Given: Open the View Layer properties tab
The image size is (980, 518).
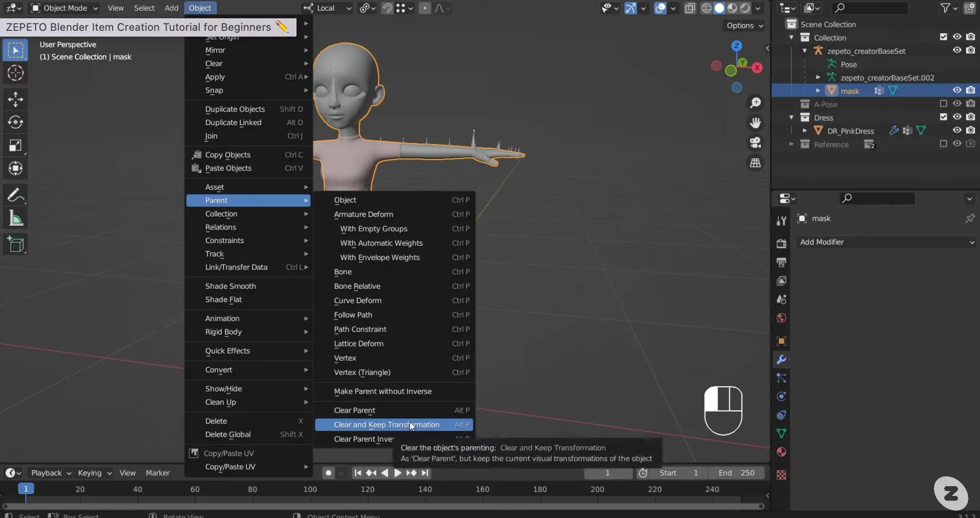Looking at the screenshot, I should (x=781, y=281).
